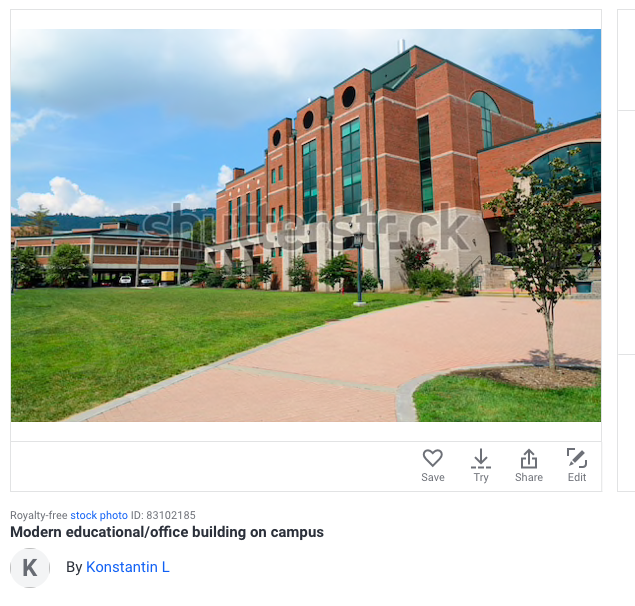Click the "By" text before the author name
This screenshot has height=606, width=635.
point(74,567)
